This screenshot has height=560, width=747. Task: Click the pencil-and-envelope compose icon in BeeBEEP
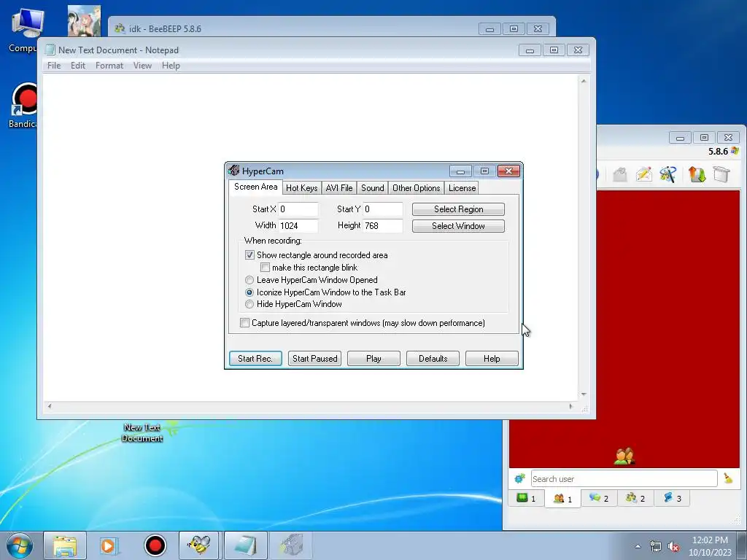(643, 174)
